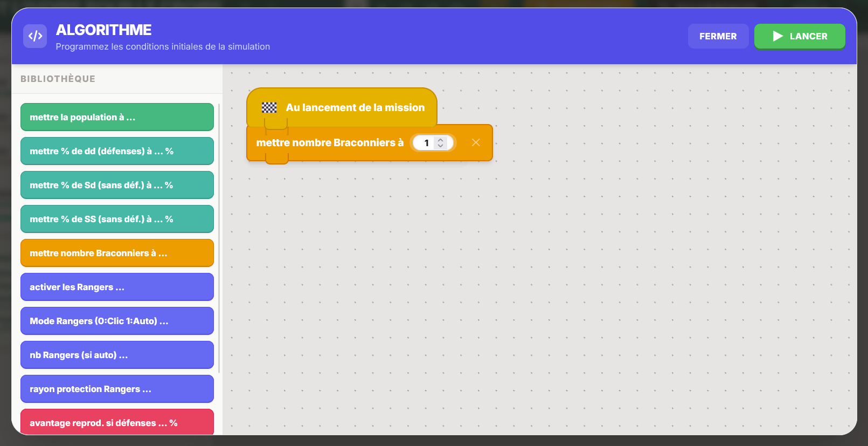Decrease Braconniers number with down stepper arrow
Screen dimensions: 868x446
pos(441,146)
